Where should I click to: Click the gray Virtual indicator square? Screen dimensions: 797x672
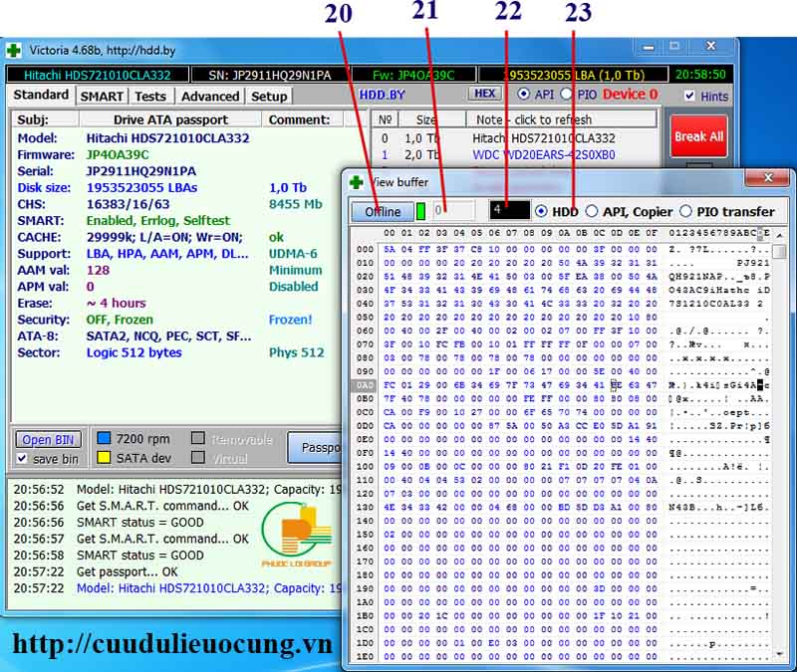(x=197, y=458)
